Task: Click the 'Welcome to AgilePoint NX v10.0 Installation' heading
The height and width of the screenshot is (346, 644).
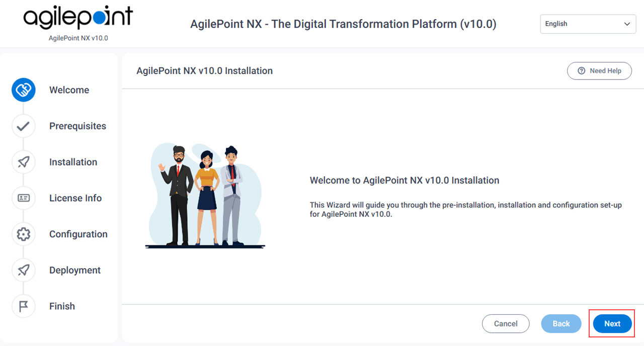Action: tap(405, 180)
